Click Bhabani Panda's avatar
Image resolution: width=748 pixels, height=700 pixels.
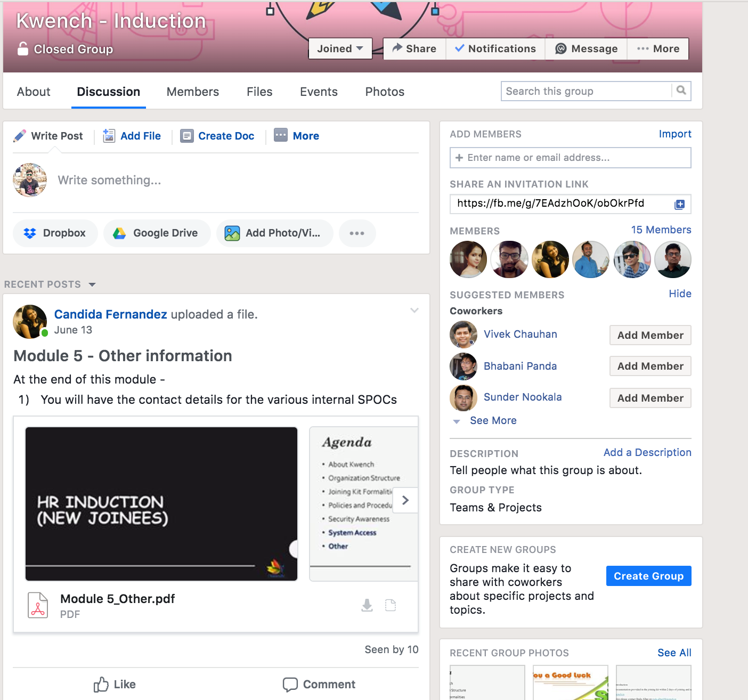point(464,366)
